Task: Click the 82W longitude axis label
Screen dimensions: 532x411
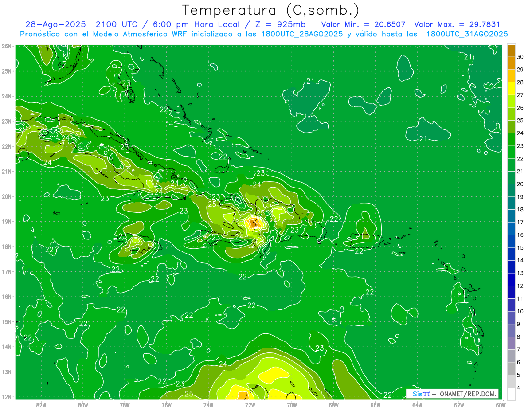Action: click(x=41, y=405)
